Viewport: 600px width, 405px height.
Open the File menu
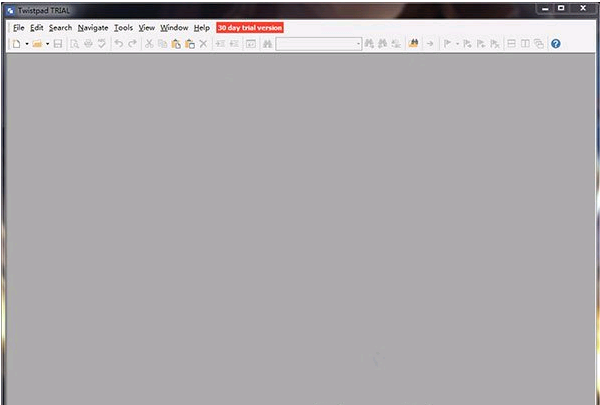tap(18, 28)
